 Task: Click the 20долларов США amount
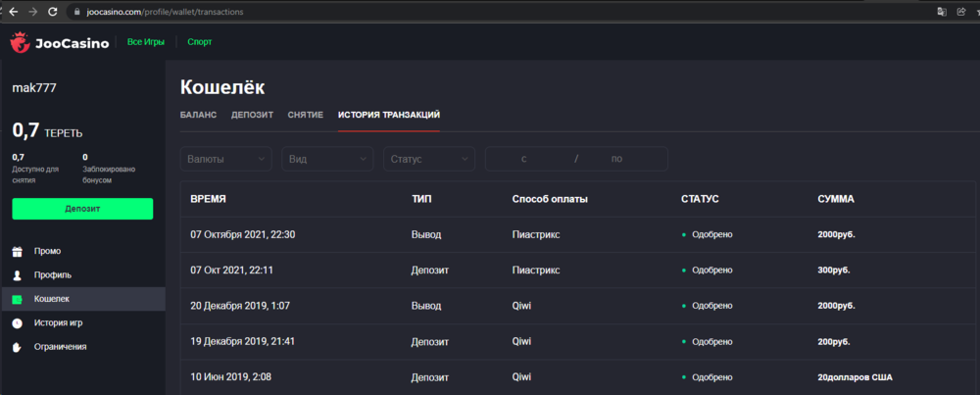pyautogui.click(x=855, y=377)
